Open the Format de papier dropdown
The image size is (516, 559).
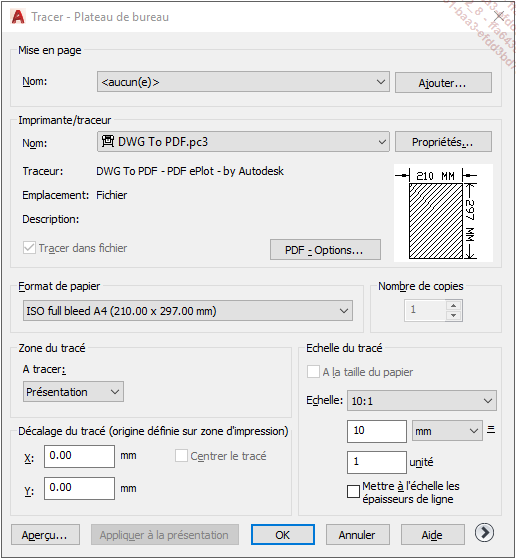point(188,311)
